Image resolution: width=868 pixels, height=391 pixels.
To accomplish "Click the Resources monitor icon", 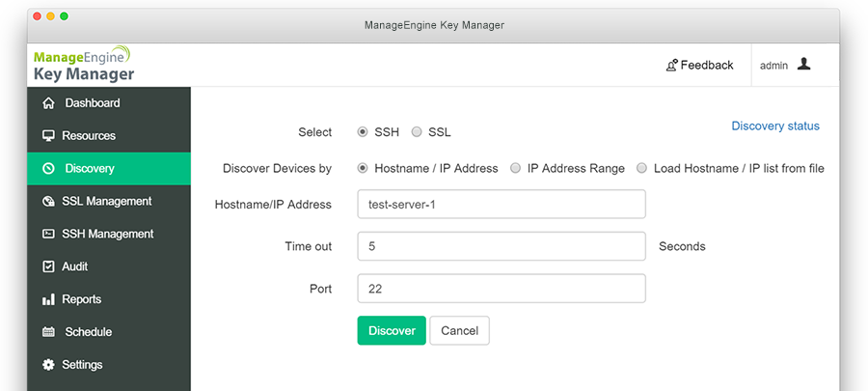I will [x=49, y=136].
